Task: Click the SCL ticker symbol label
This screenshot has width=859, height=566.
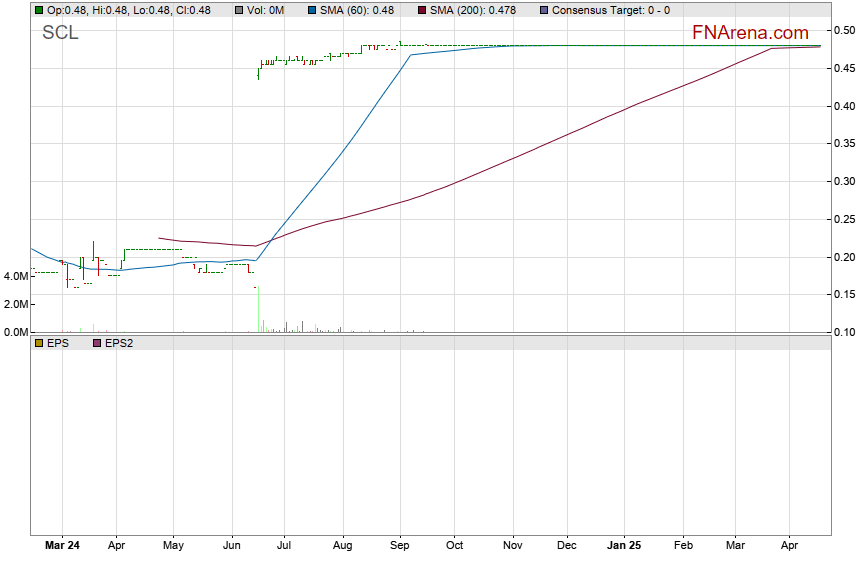Action: click(x=60, y=33)
